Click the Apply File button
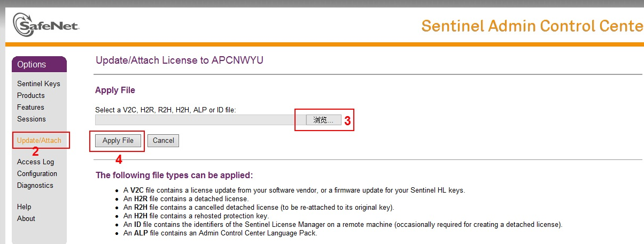644x244 pixels. [x=118, y=140]
